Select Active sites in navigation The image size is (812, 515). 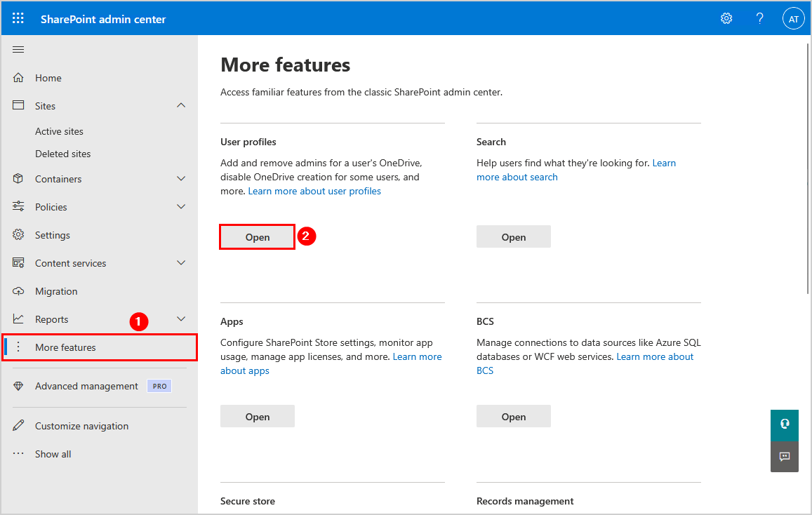(59, 131)
